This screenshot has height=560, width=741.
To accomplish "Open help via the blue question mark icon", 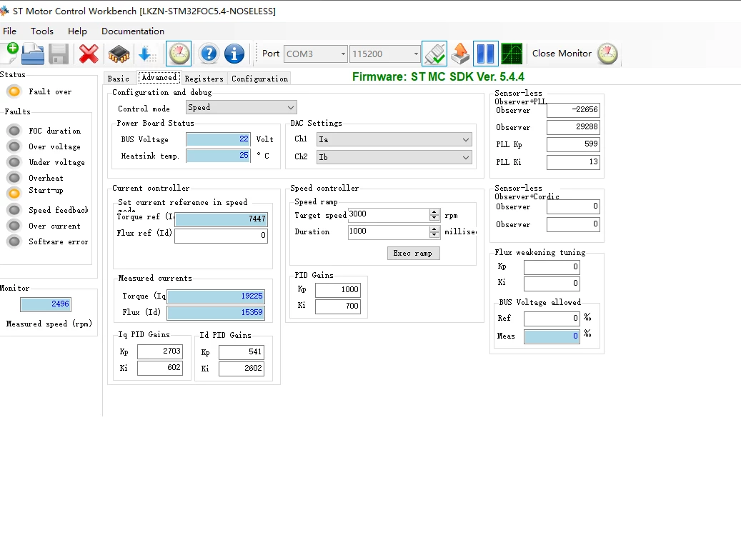I will [209, 54].
